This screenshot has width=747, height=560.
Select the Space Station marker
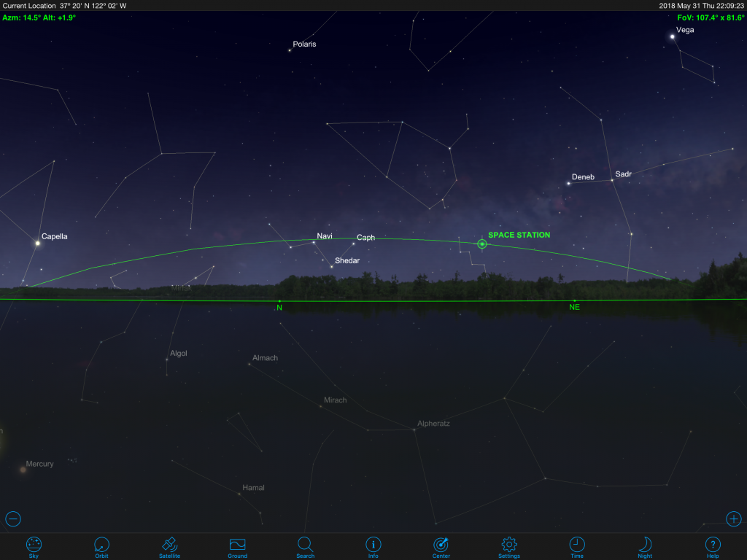tap(481, 244)
